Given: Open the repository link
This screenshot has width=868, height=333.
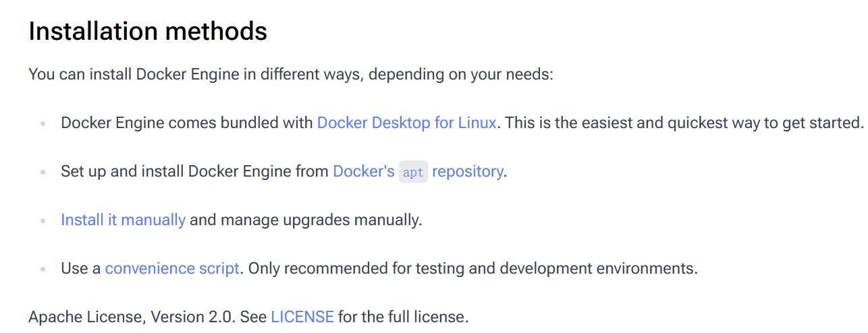Looking at the screenshot, I should pyautogui.click(x=467, y=171).
